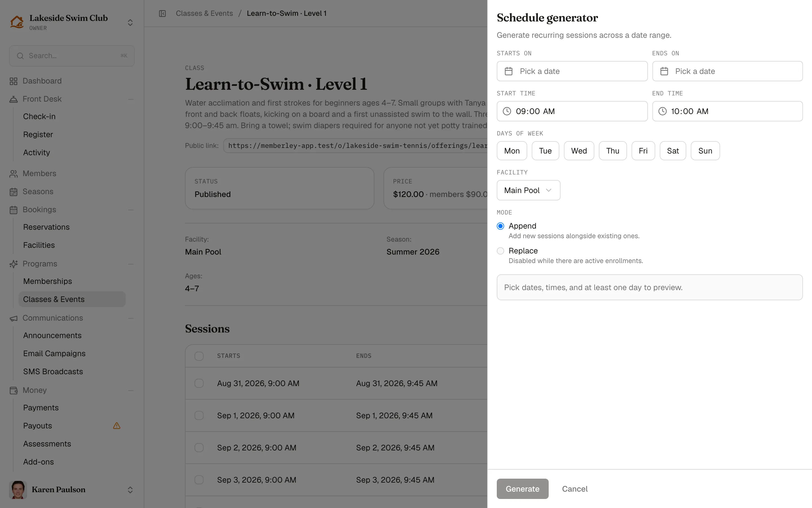Follow the Classes & Events breadcrumb link
The width and height of the screenshot is (812, 508).
[204, 14]
